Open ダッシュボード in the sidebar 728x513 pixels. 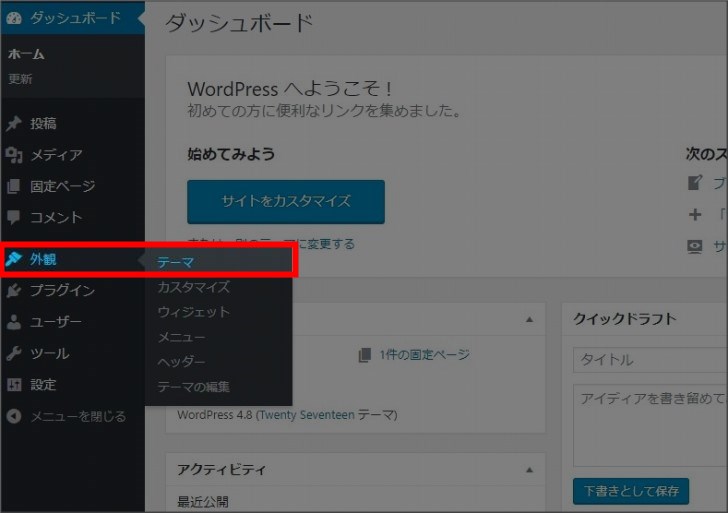(73, 18)
